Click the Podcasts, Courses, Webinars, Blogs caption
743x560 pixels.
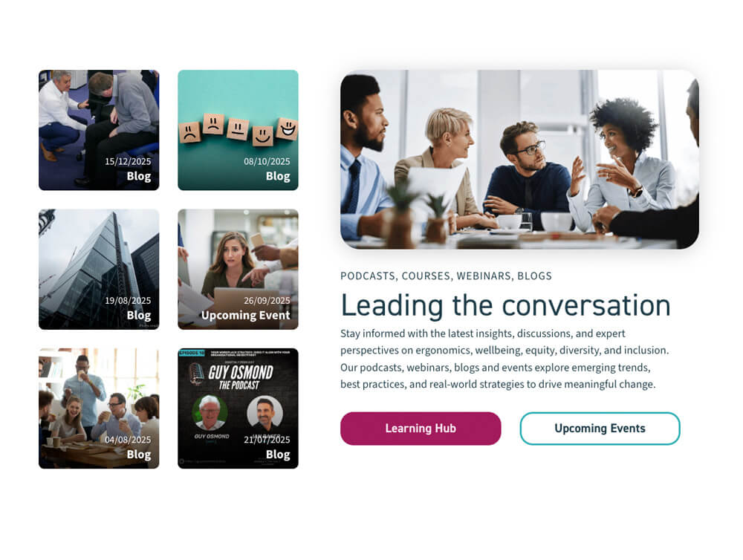[446, 276]
